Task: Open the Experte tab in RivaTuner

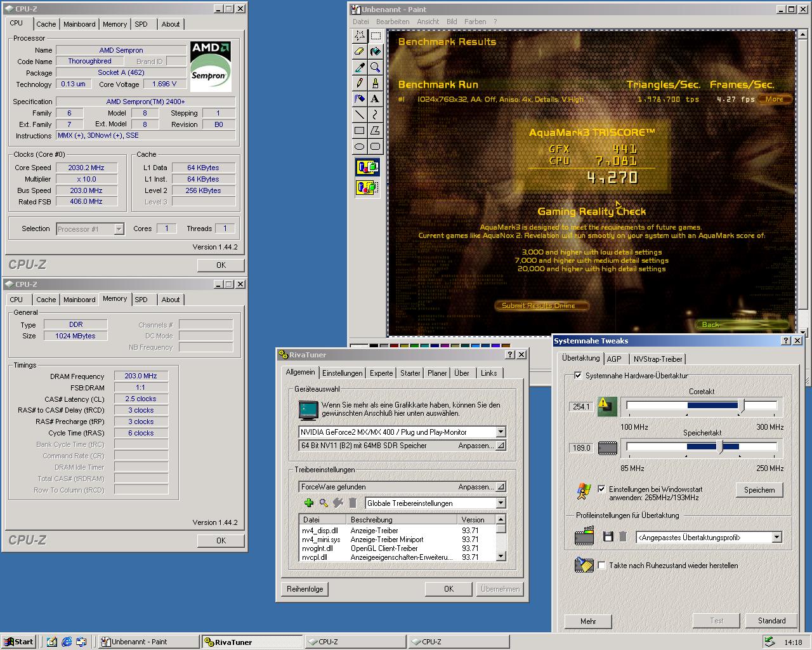Action: click(x=381, y=373)
